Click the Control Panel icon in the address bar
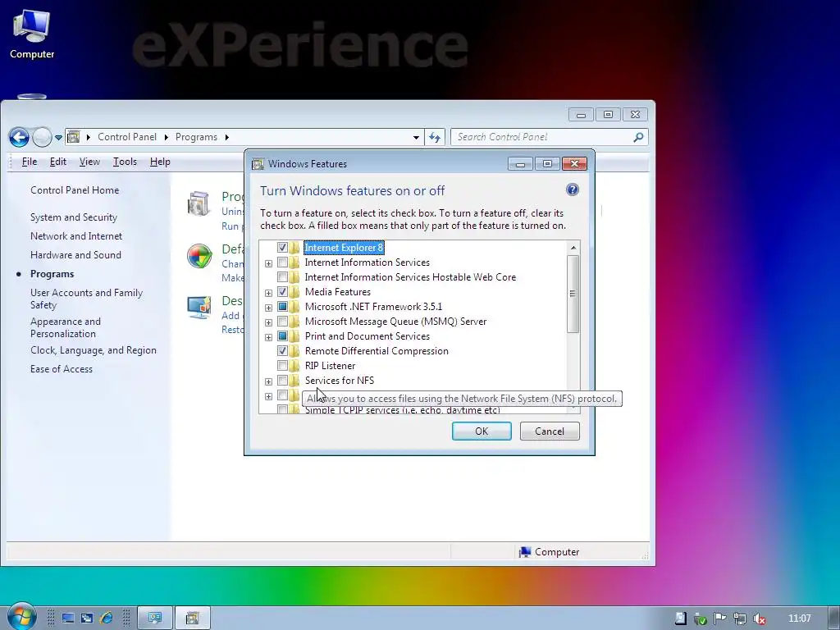Viewport: 840px width, 630px height. (74, 137)
